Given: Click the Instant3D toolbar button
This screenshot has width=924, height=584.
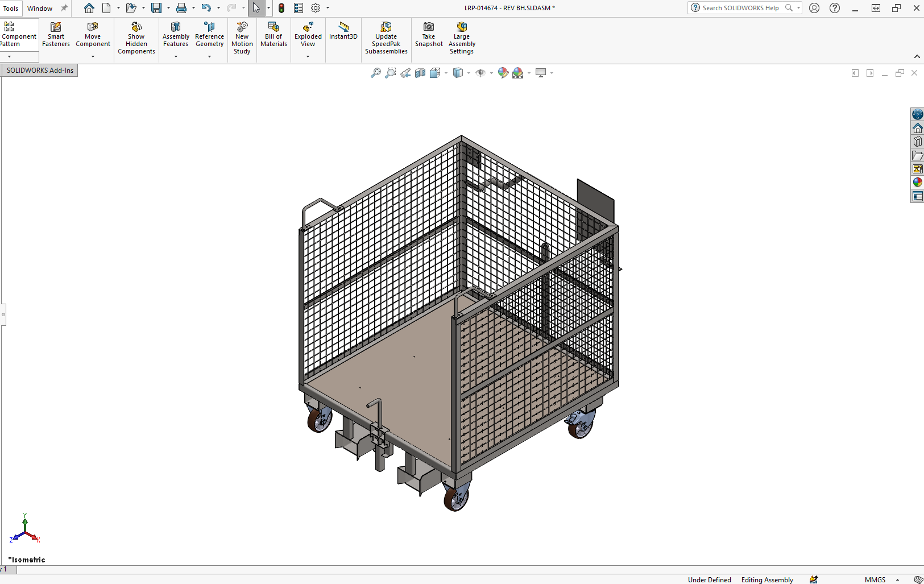Looking at the screenshot, I should [343, 34].
